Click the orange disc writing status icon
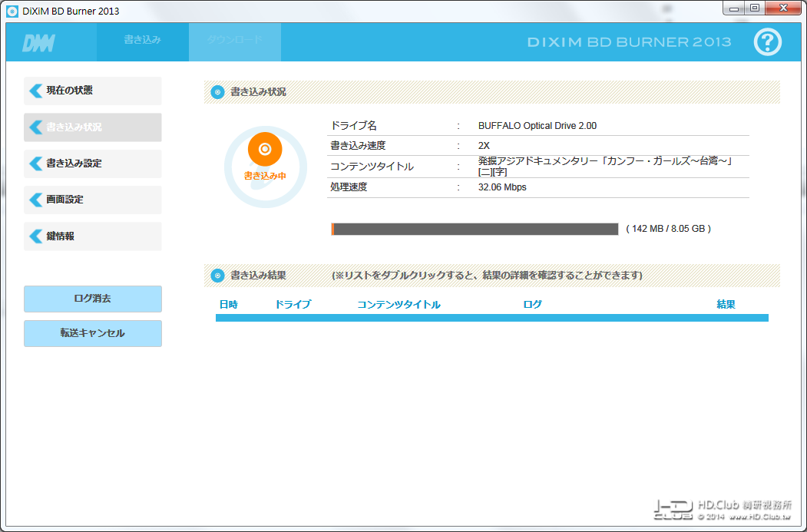The image size is (807, 532). pyautogui.click(x=265, y=149)
